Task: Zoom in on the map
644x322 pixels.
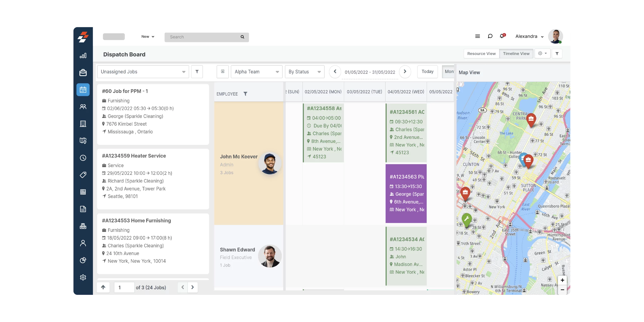Action: click(x=562, y=280)
